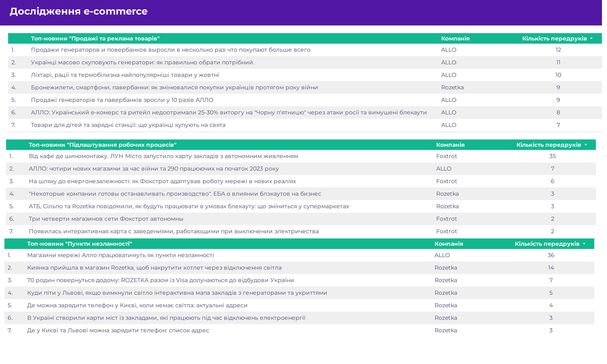The image size is (607, 364).
Task: Select 'Киянка прийшла в магазин Rozetka' row
Action: [154, 268]
